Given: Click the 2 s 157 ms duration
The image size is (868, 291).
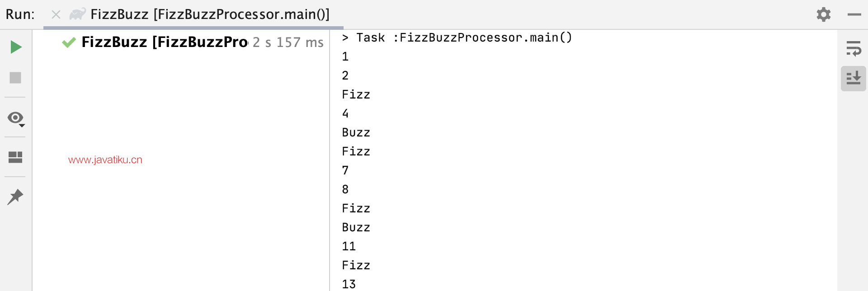Looking at the screenshot, I should click(288, 42).
